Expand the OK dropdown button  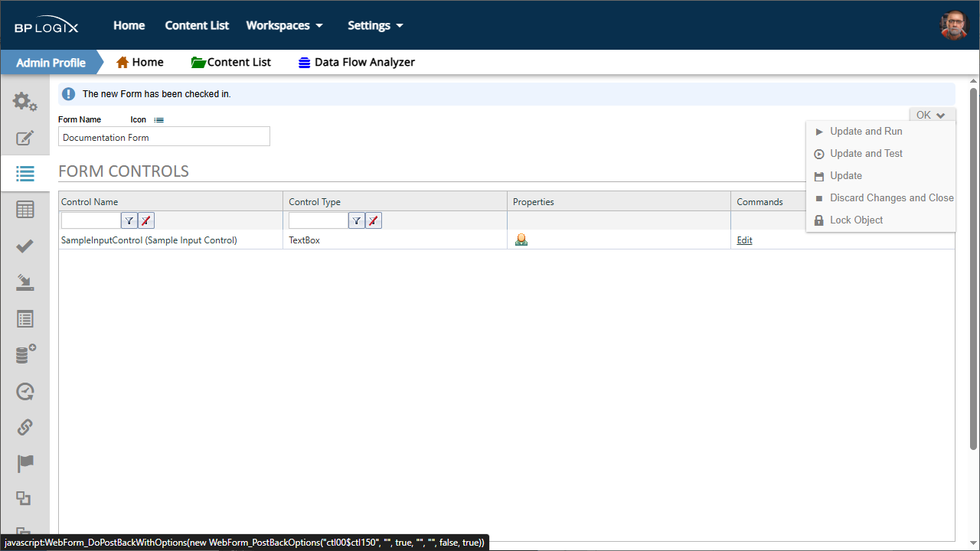(932, 115)
